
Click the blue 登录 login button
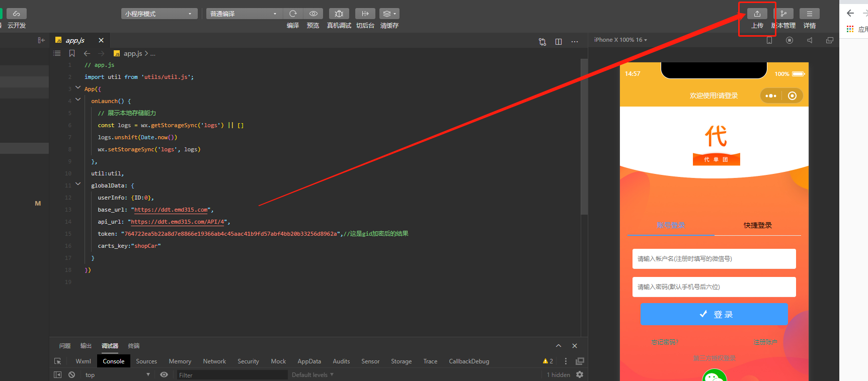[x=714, y=314]
